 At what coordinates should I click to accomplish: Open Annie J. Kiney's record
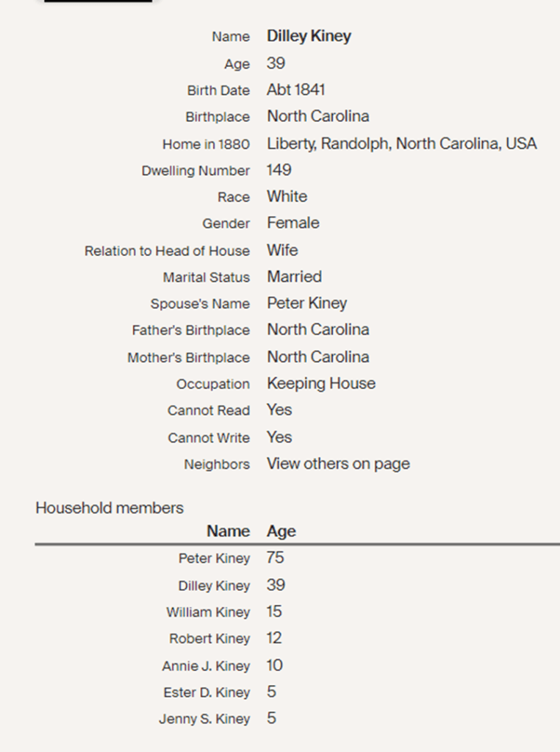[x=206, y=666]
